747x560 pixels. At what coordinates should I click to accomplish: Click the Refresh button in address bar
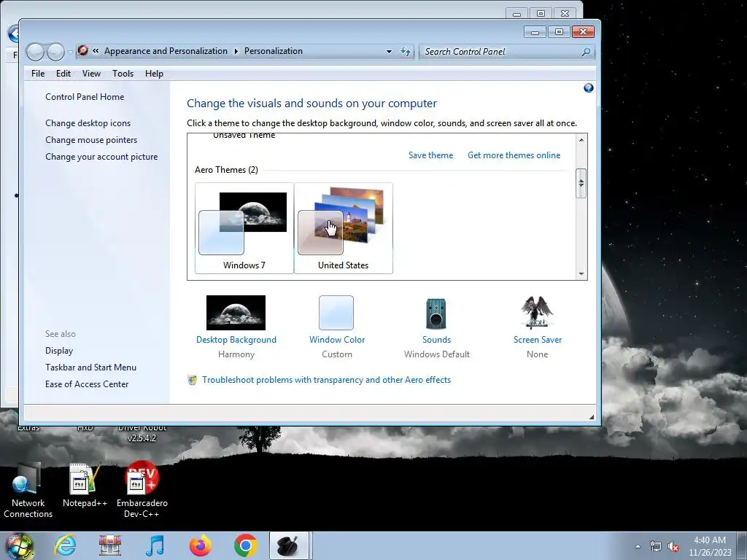pyautogui.click(x=406, y=52)
